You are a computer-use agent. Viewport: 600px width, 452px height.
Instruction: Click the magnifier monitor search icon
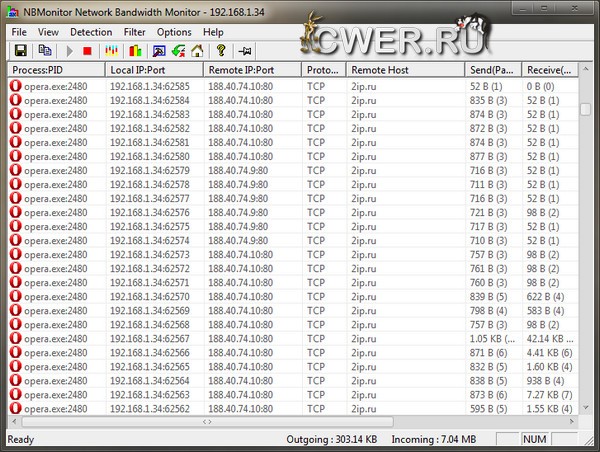pos(158,50)
